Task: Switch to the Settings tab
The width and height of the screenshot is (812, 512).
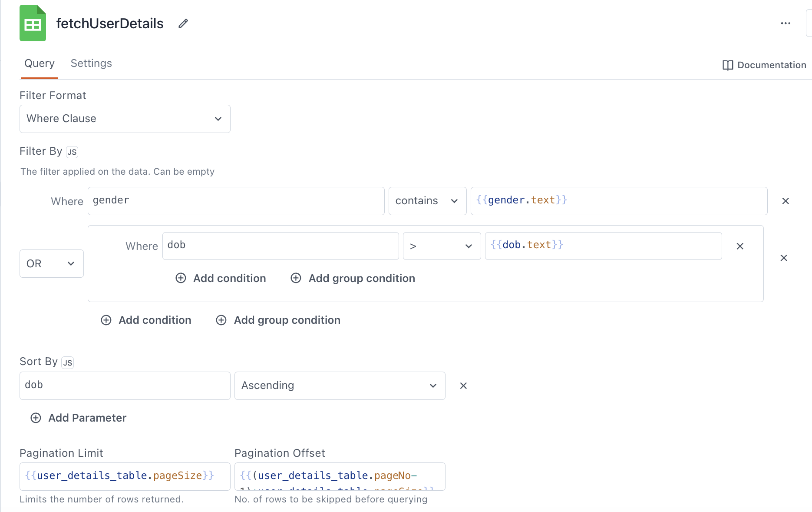Action: [x=91, y=63]
